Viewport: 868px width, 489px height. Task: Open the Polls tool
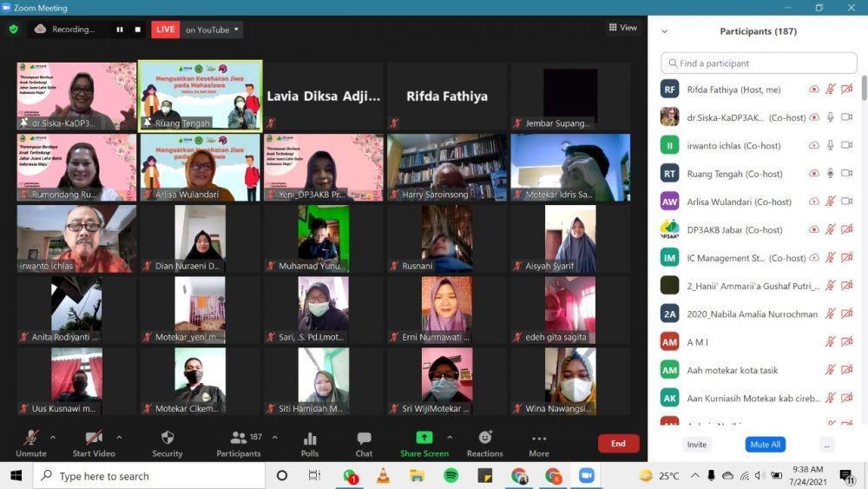coord(310,444)
